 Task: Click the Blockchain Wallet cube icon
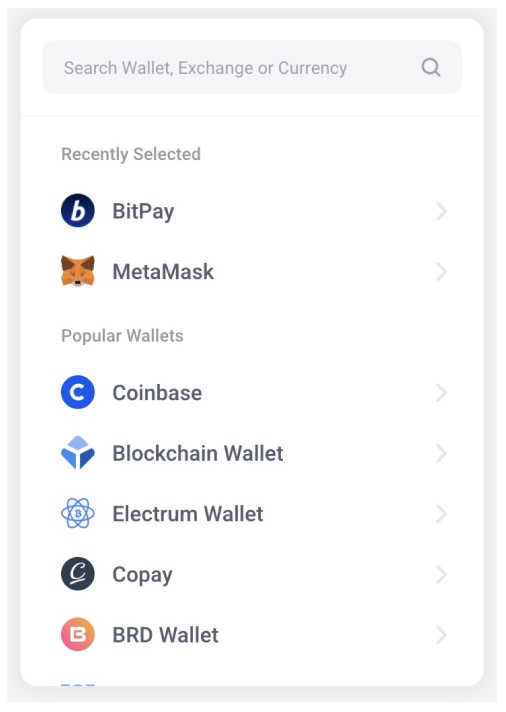coord(78,453)
